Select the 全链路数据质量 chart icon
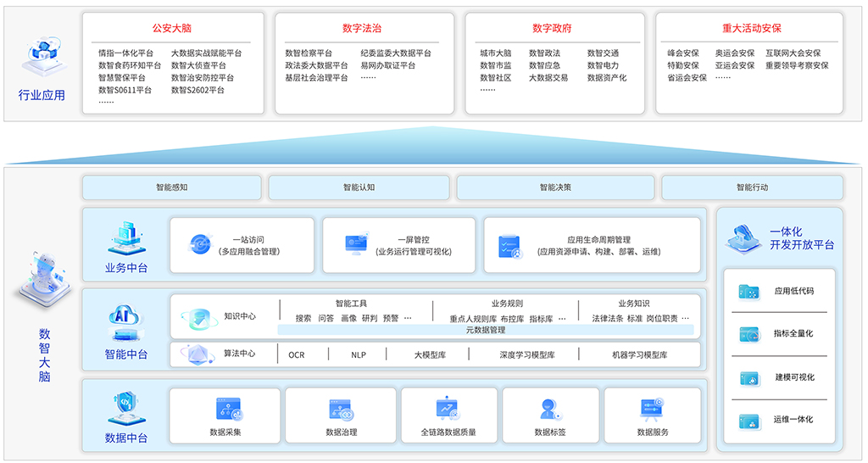Viewport: 868px width, 463px height. (x=448, y=410)
